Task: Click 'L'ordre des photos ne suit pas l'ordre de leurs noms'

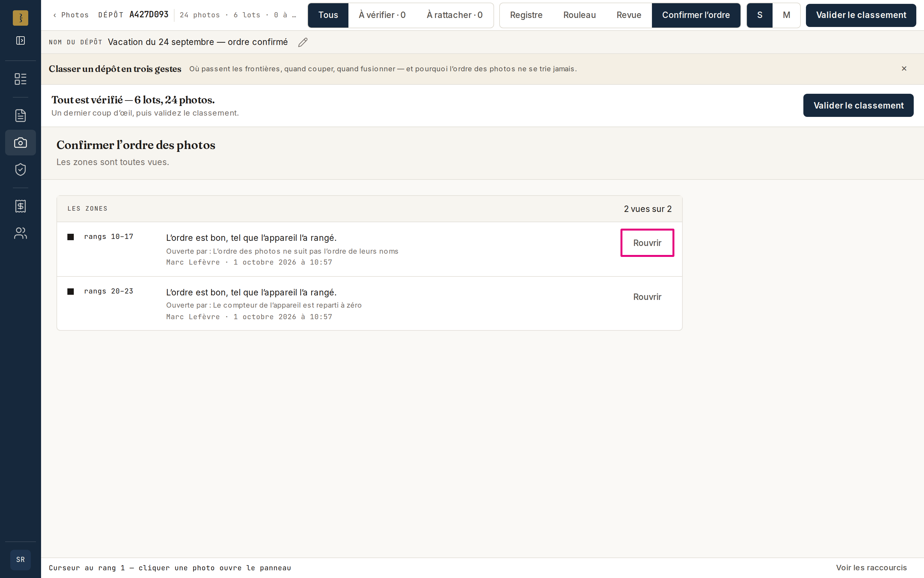Action: click(305, 251)
